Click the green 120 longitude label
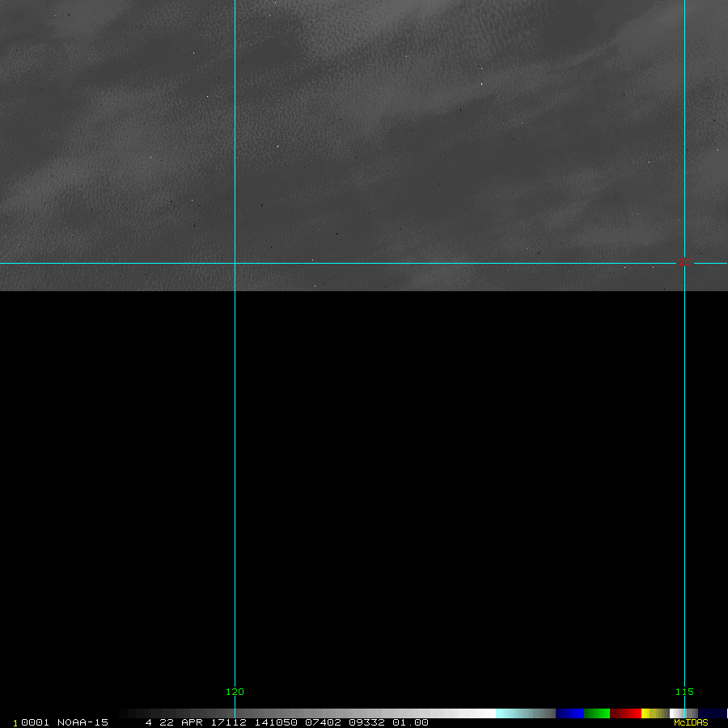This screenshot has width=728, height=728. (235, 692)
